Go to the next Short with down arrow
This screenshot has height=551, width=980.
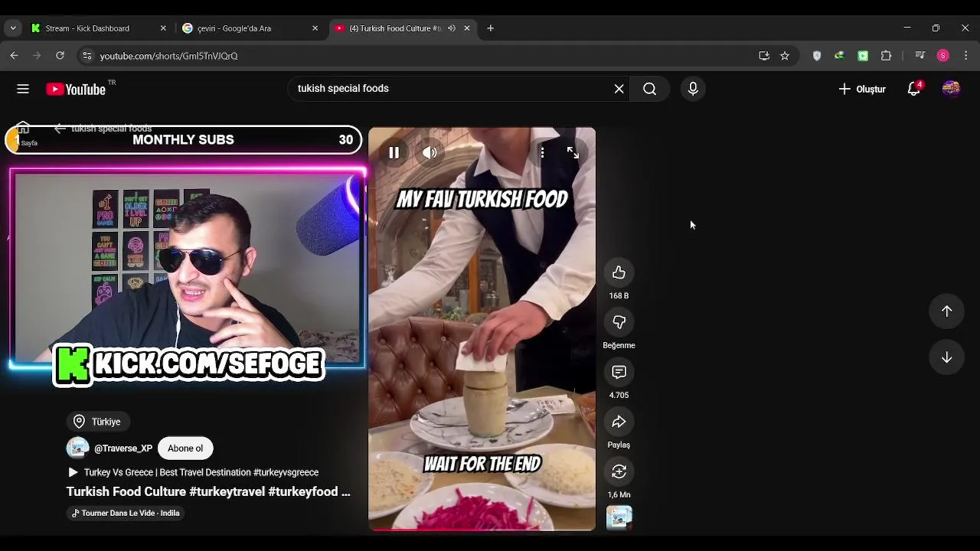pos(946,357)
